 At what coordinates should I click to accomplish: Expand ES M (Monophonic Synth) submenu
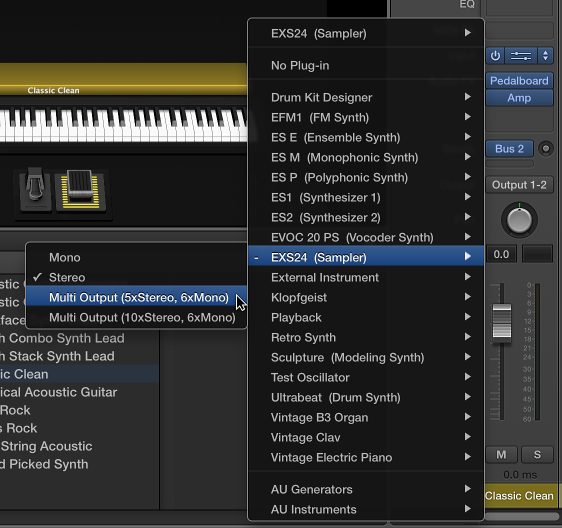click(x=366, y=157)
